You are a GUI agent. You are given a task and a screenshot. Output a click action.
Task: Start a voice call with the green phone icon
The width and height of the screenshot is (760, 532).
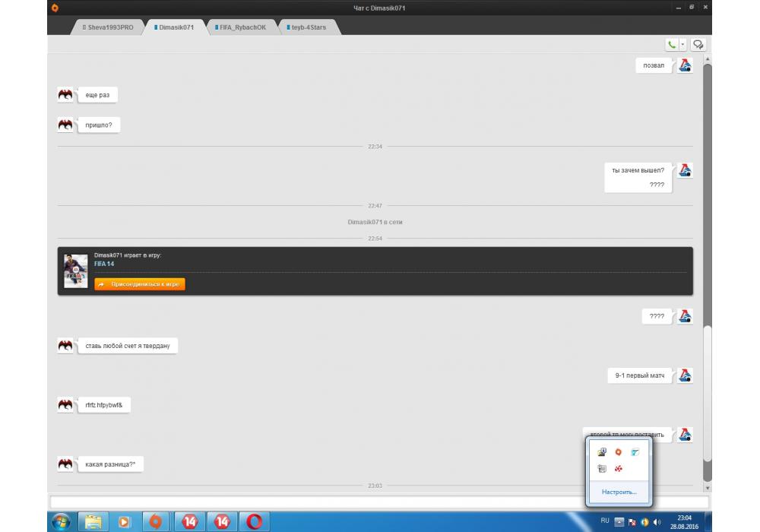pyautogui.click(x=673, y=45)
